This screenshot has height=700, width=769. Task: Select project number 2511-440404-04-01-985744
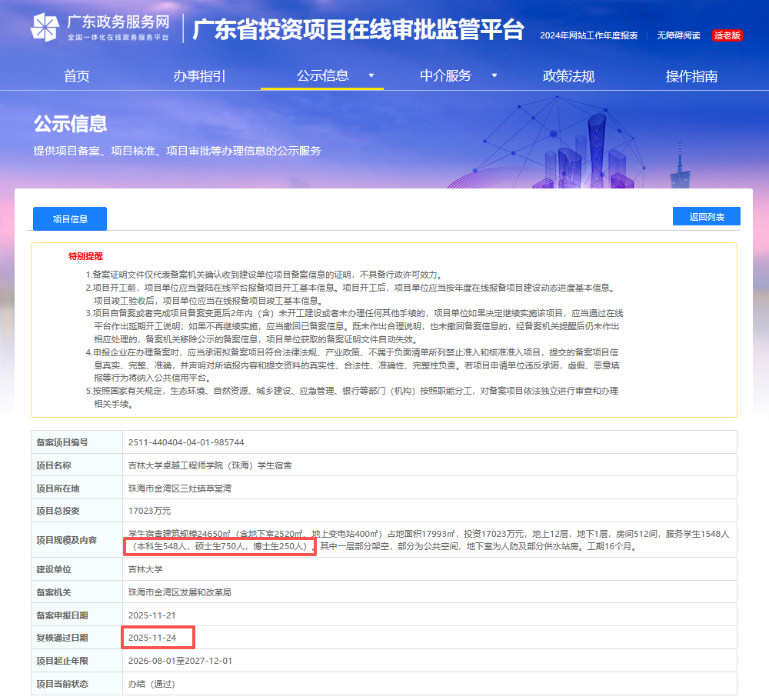point(186,442)
